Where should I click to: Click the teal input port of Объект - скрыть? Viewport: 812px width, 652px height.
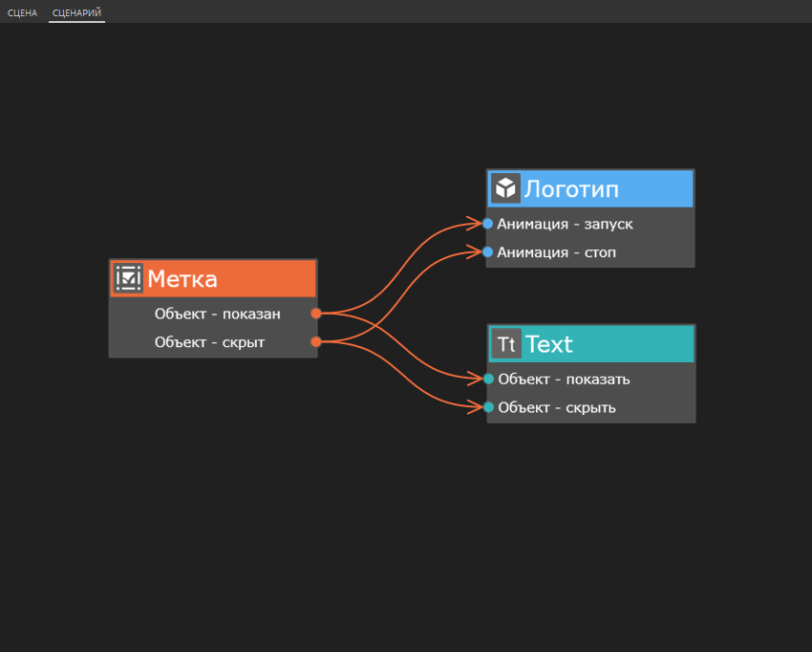coord(488,408)
